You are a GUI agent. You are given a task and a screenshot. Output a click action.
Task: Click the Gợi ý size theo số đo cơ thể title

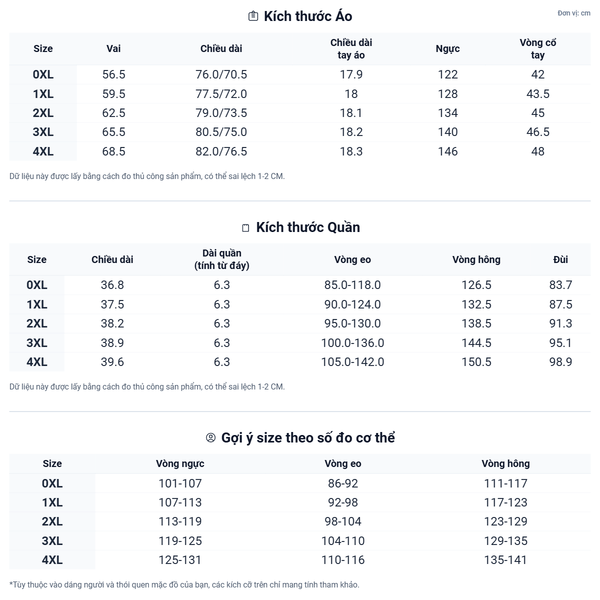307,438
